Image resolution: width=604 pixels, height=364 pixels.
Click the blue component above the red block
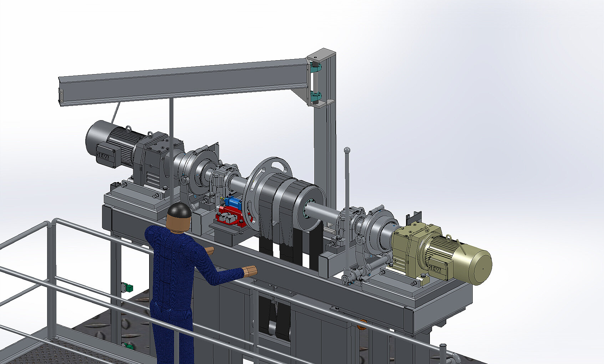coord(234,202)
